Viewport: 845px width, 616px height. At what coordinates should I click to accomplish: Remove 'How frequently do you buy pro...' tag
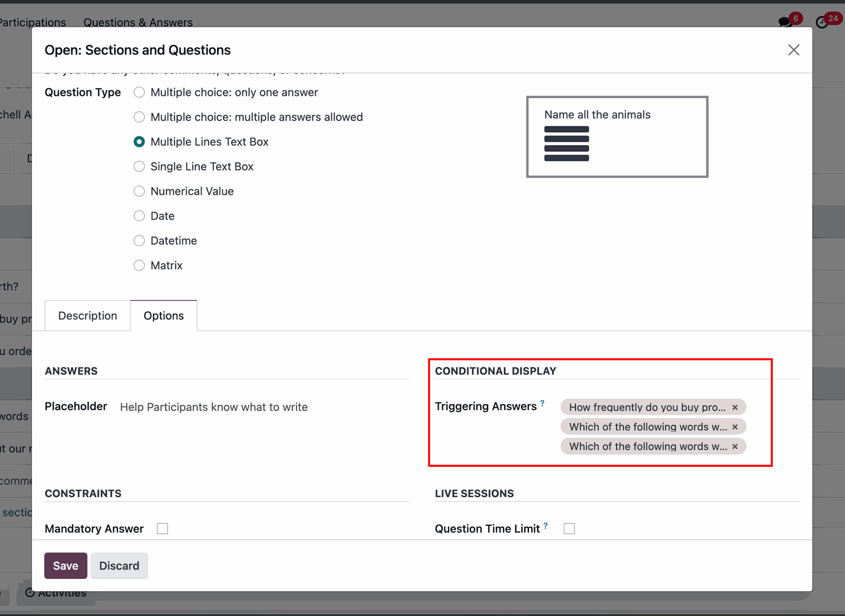(x=735, y=407)
